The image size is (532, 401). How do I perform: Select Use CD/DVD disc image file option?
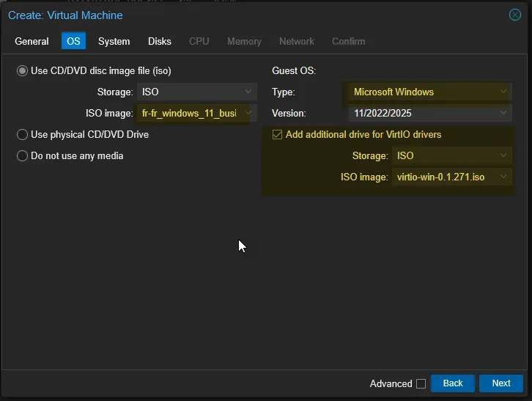(x=22, y=71)
